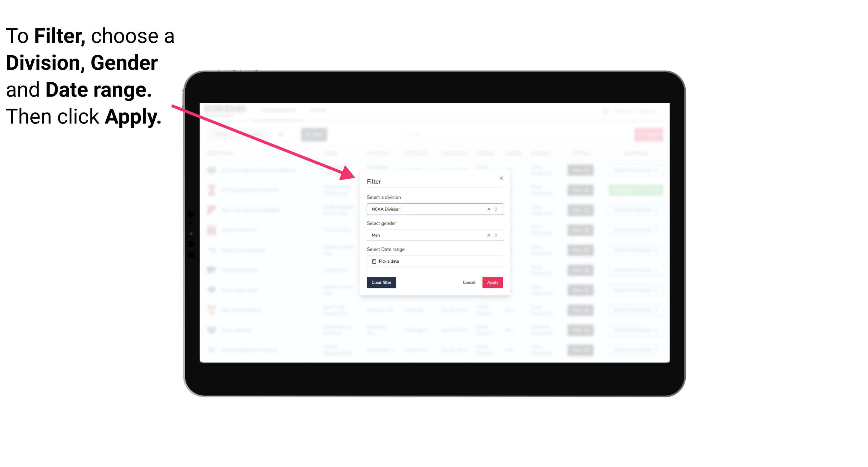Click Cancel to dismiss the dialog
Screen dimensions: 868x467
coord(469,283)
